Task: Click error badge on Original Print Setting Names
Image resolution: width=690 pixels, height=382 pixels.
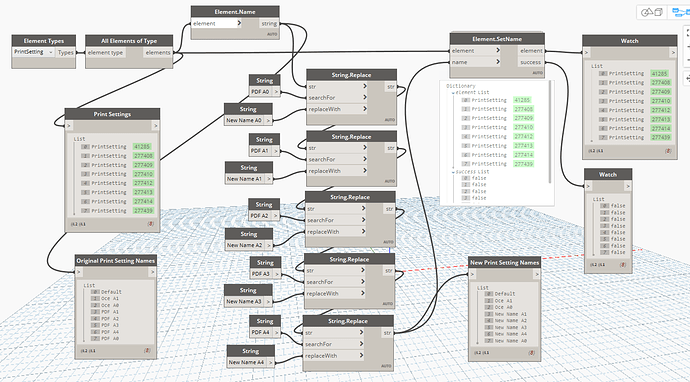Action: point(147,351)
